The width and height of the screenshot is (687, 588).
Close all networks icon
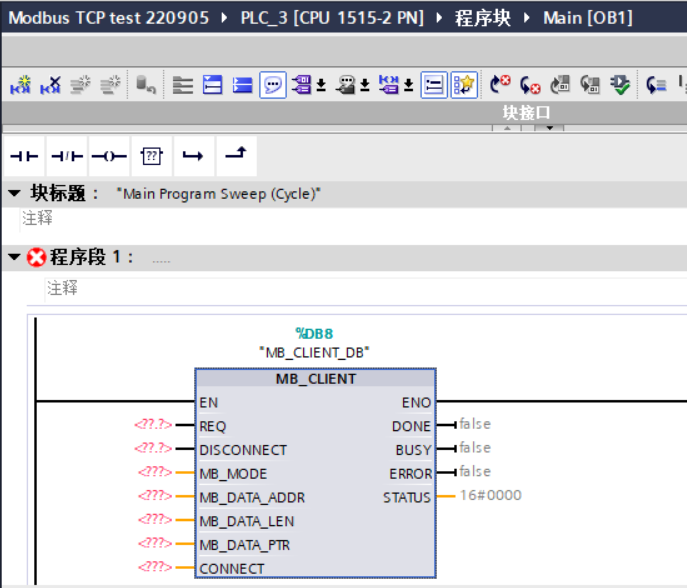pos(242,85)
